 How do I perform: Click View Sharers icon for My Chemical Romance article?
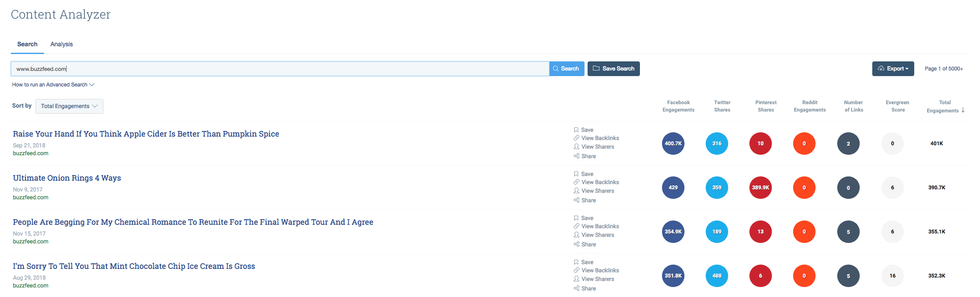(x=576, y=235)
